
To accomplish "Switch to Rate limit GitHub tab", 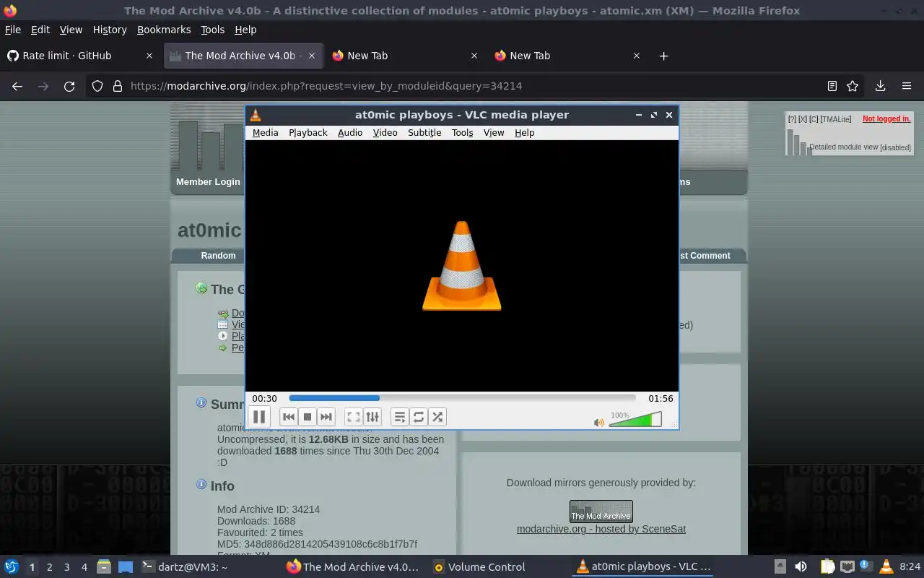I will pos(80,56).
